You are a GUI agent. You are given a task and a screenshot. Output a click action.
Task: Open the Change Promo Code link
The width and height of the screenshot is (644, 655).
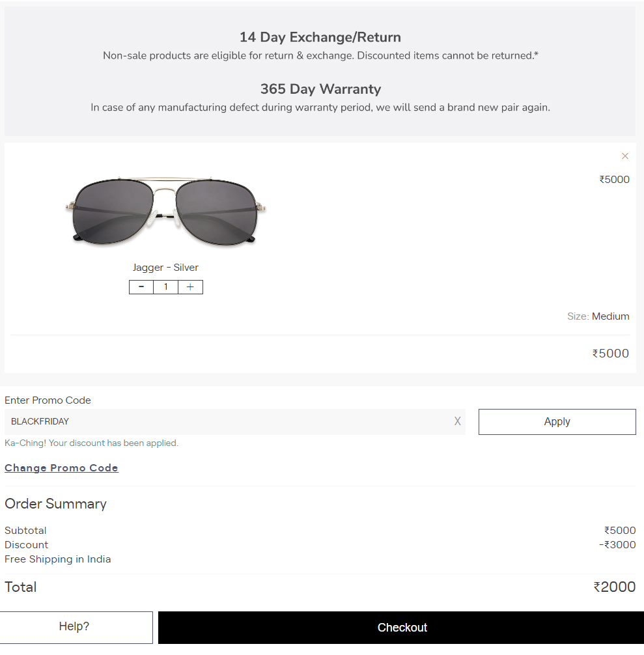pyautogui.click(x=61, y=467)
